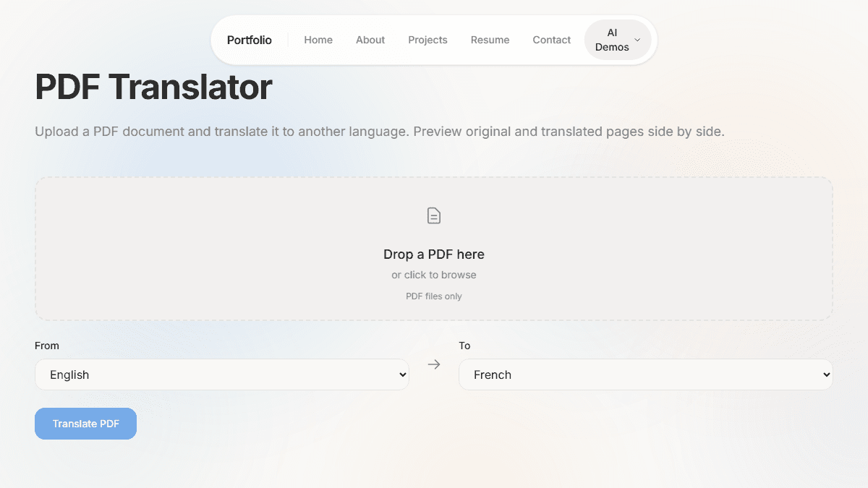This screenshot has height=488, width=868.
Task: Click 'Drop a PDF here' text
Action: (x=433, y=254)
